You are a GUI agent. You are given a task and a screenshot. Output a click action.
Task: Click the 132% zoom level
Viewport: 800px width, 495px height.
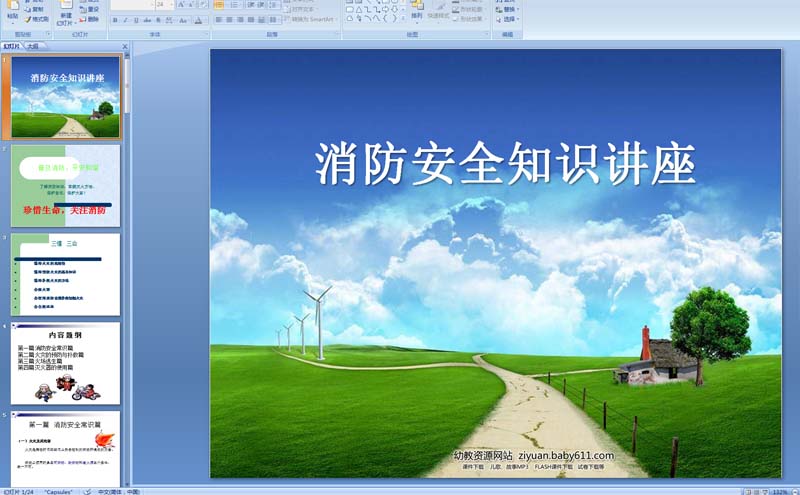[x=780, y=492]
